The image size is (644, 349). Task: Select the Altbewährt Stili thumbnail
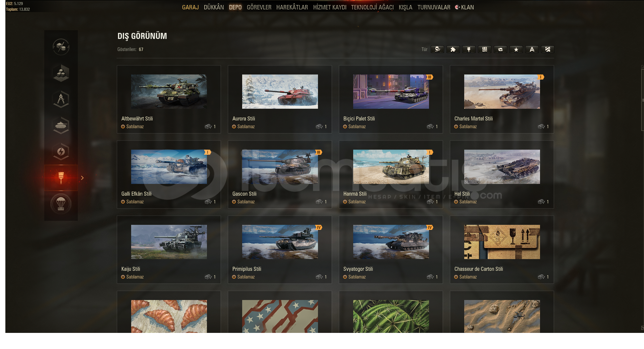point(169,92)
